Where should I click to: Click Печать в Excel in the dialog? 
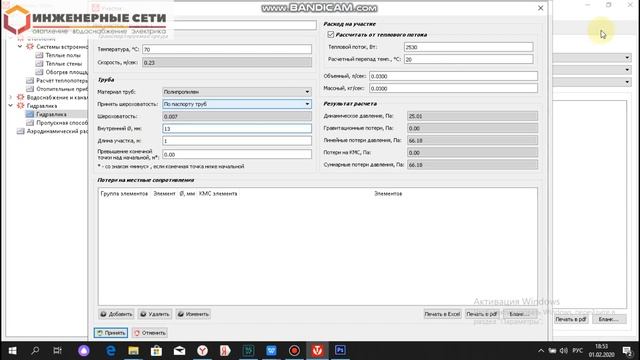(x=442, y=314)
